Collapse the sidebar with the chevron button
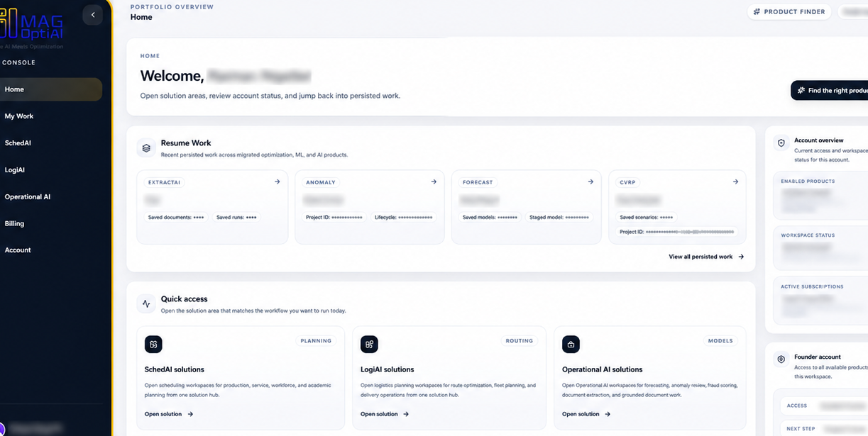868x436 pixels. 93,15
